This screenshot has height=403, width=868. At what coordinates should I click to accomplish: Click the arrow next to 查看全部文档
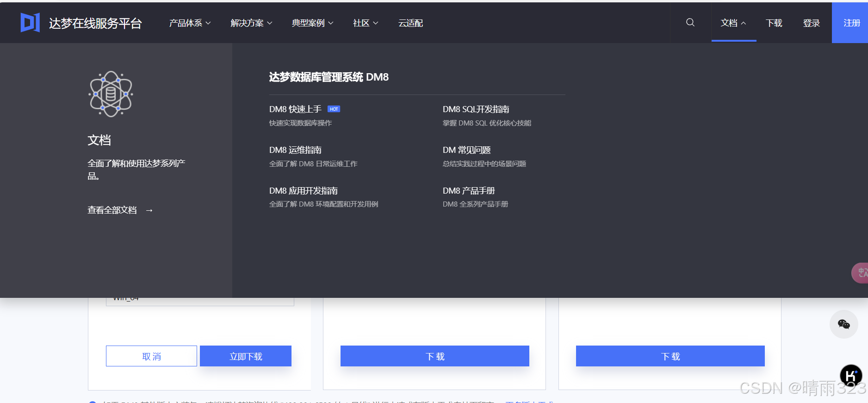[x=149, y=210]
